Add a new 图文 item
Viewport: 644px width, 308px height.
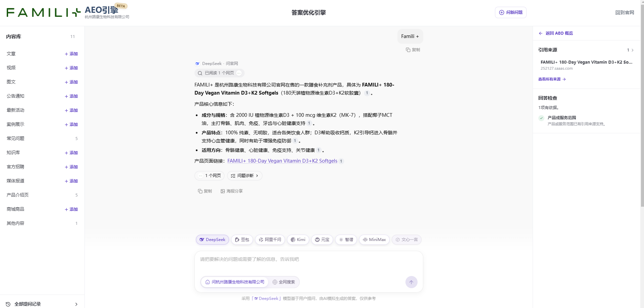(x=71, y=82)
